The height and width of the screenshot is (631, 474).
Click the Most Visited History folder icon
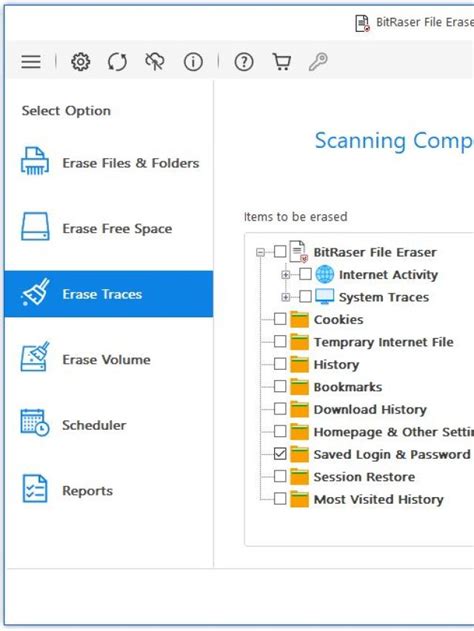(299, 499)
